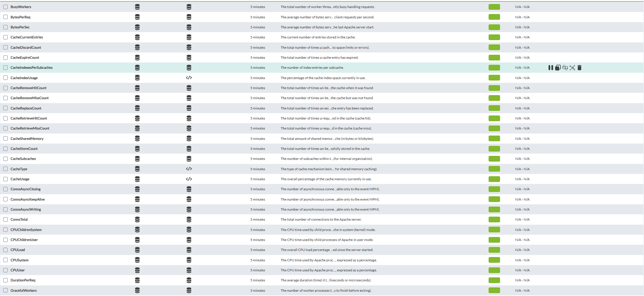Tick the BusyWorkers checkbox
This screenshot has width=644, height=296.
(x=5, y=7)
